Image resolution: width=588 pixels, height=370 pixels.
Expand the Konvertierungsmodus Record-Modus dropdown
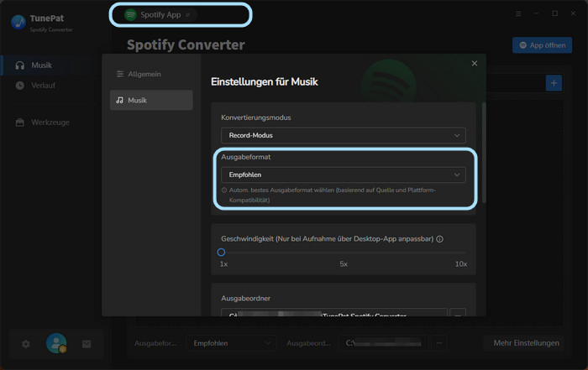point(343,135)
